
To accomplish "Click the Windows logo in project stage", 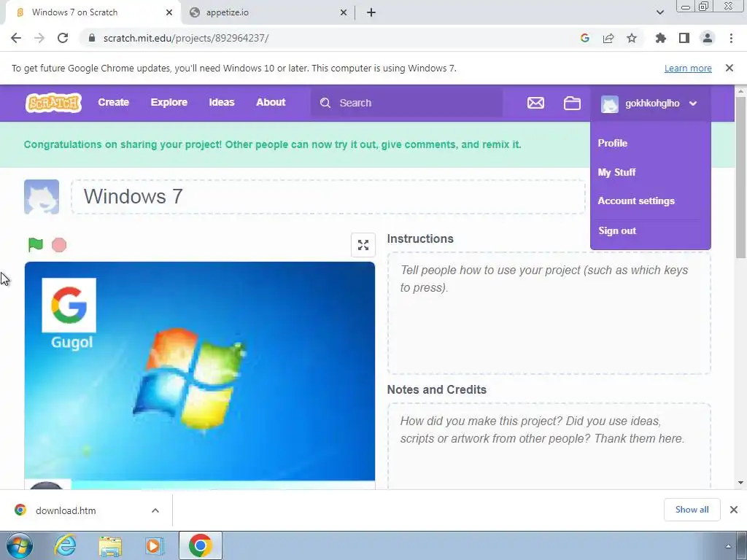I will point(190,378).
